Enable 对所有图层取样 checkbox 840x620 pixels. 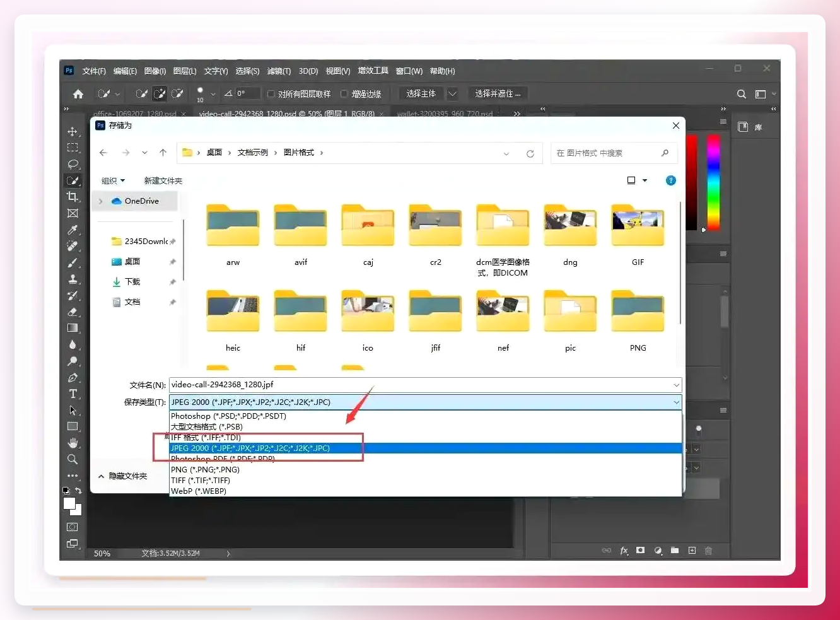tap(271, 94)
